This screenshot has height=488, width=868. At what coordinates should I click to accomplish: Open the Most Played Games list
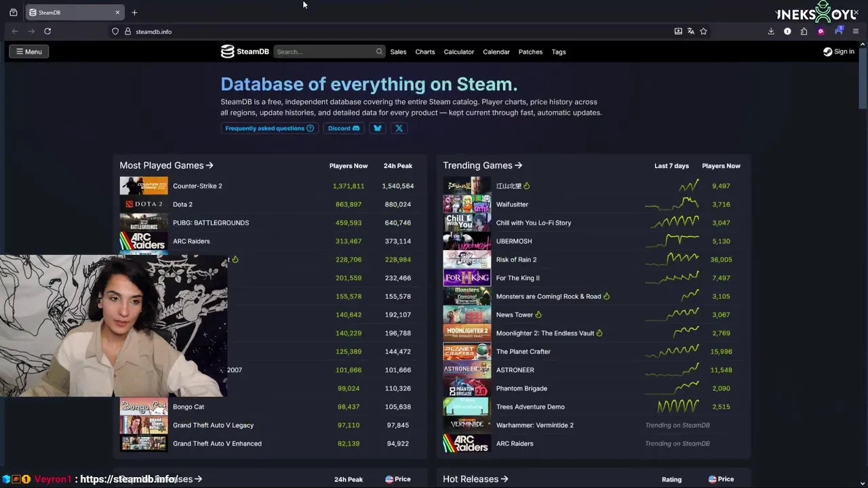pyautogui.click(x=166, y=165)
